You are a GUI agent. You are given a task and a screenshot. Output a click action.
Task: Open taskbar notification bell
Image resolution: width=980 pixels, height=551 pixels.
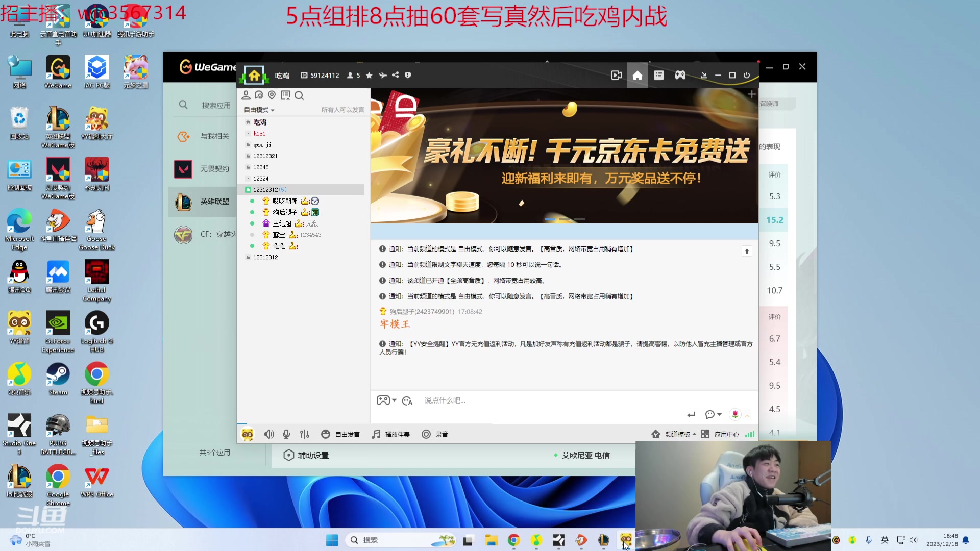(x=966, y=540)
